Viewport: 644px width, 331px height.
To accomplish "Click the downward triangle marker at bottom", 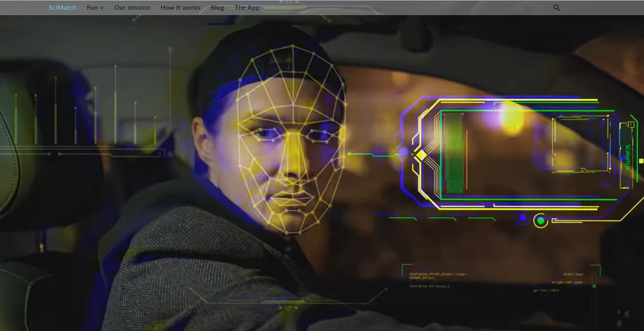I will click(288, 309).
